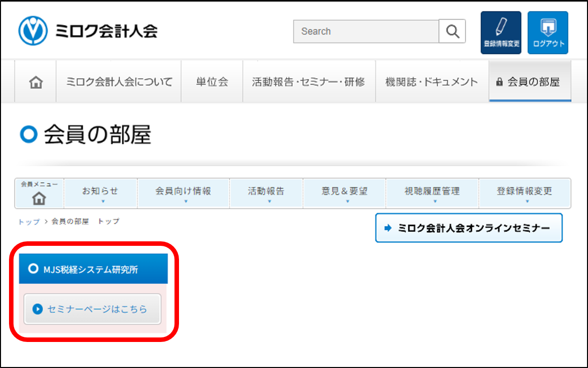The height and width of the screenshot is (368, 588).
Task: Expand 登録情報変更 in member menu bar
Action: [x=524, y=193]
